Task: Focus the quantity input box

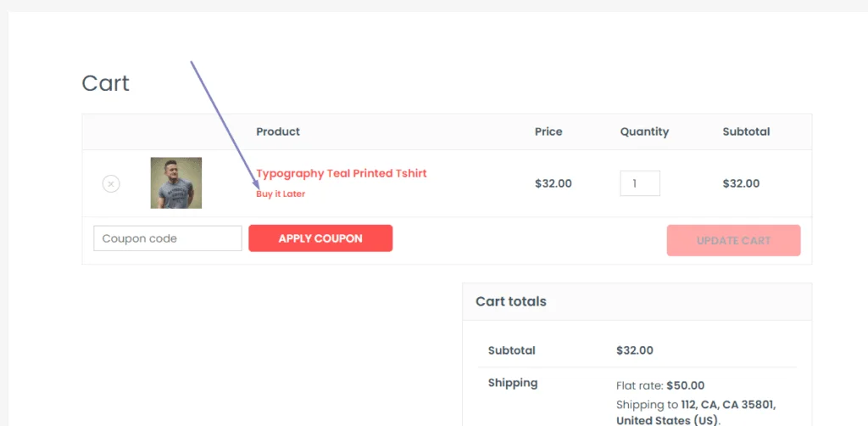Action: coord(640,183)
